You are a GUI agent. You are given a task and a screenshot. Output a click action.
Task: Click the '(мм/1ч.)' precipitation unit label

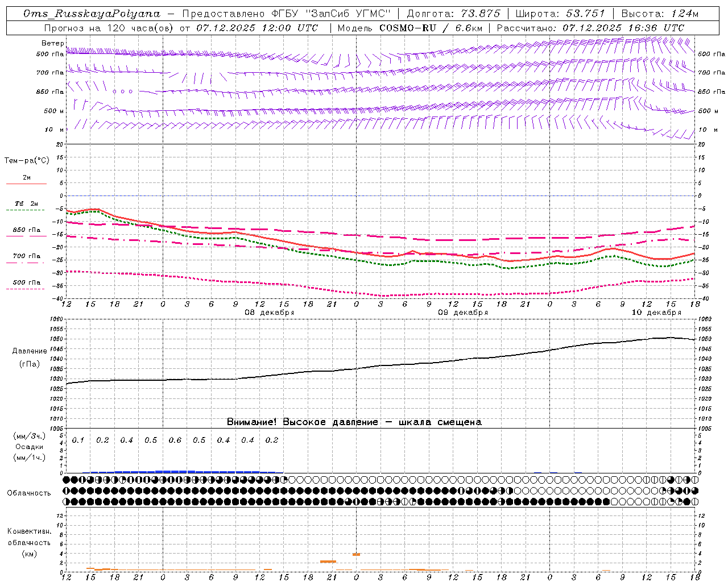click(x=30, y=458)
